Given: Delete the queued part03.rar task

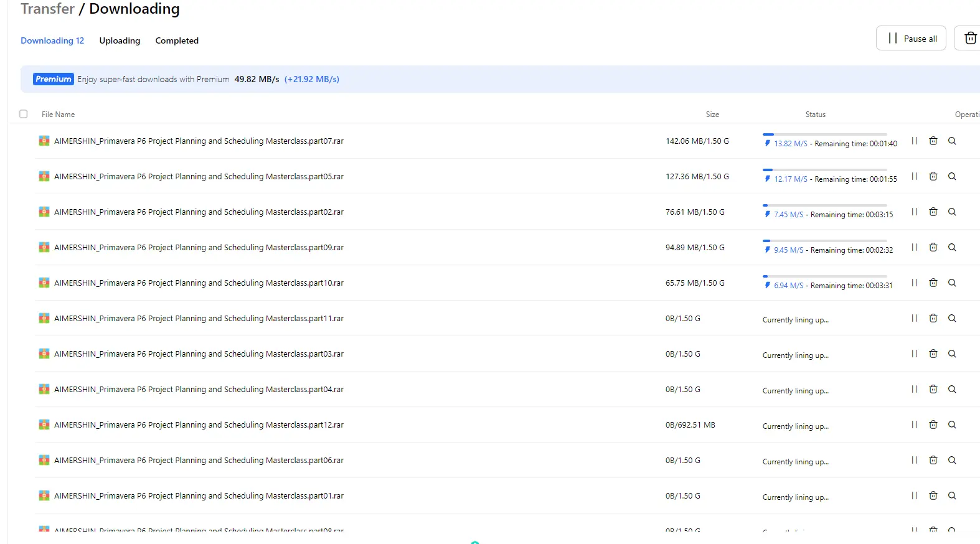Looking at the screenshot, I should point(933,354).
